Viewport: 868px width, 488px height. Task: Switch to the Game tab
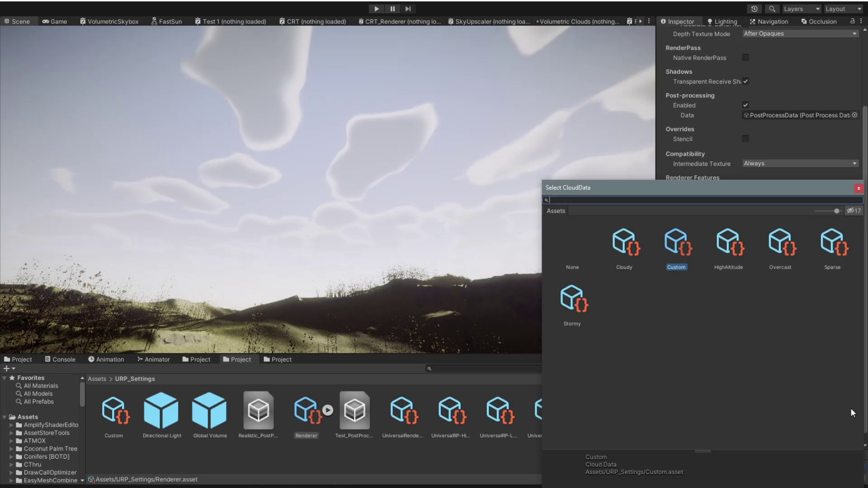[x=55, y=21]
